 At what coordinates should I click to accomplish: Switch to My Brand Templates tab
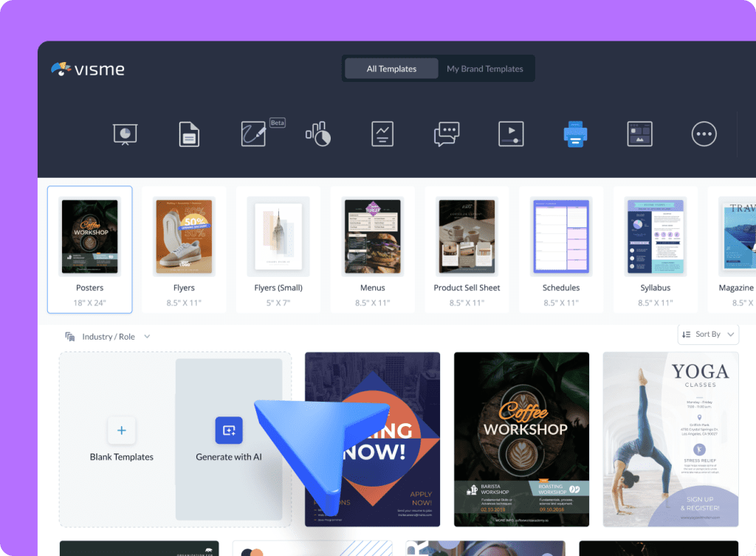point(485,68)
